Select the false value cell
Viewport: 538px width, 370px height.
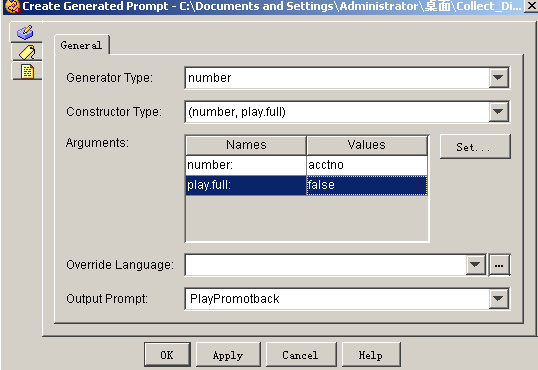367,185
